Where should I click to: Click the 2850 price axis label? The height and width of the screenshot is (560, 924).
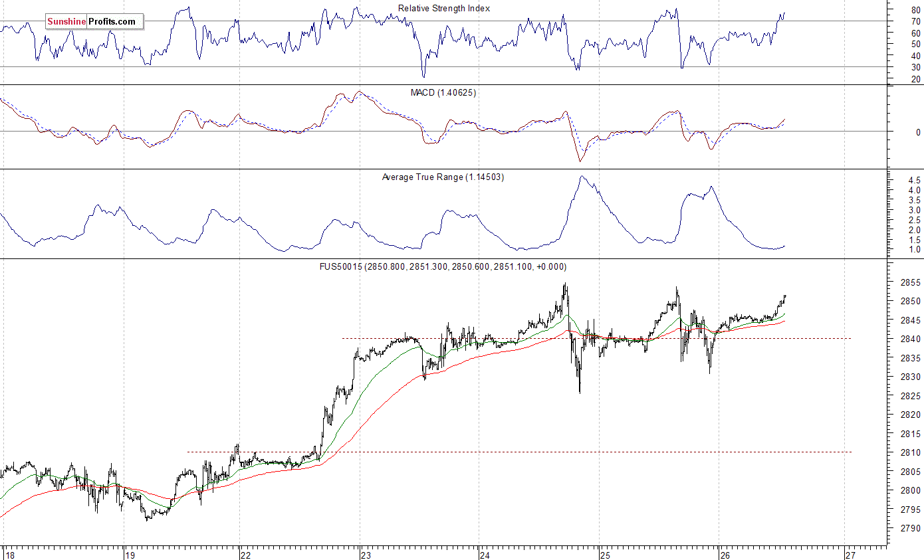point(910,302)
